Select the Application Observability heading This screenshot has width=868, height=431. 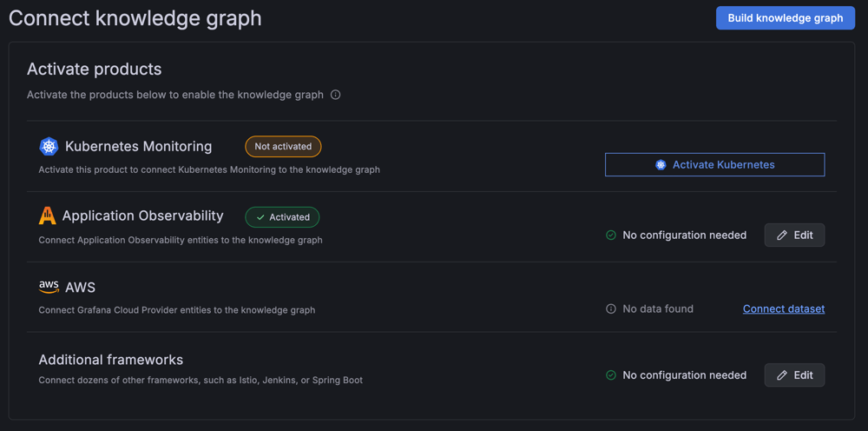(142, 215)
